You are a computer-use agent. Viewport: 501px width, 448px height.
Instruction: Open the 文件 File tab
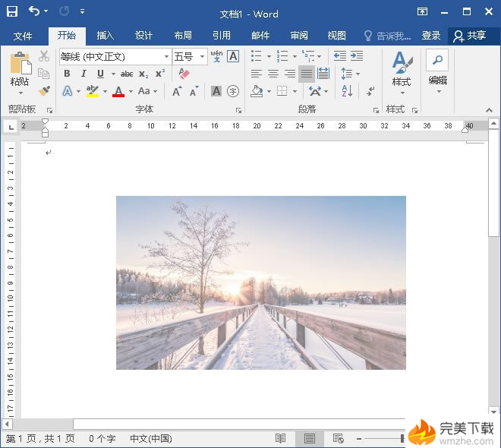(x=23, y=36)
